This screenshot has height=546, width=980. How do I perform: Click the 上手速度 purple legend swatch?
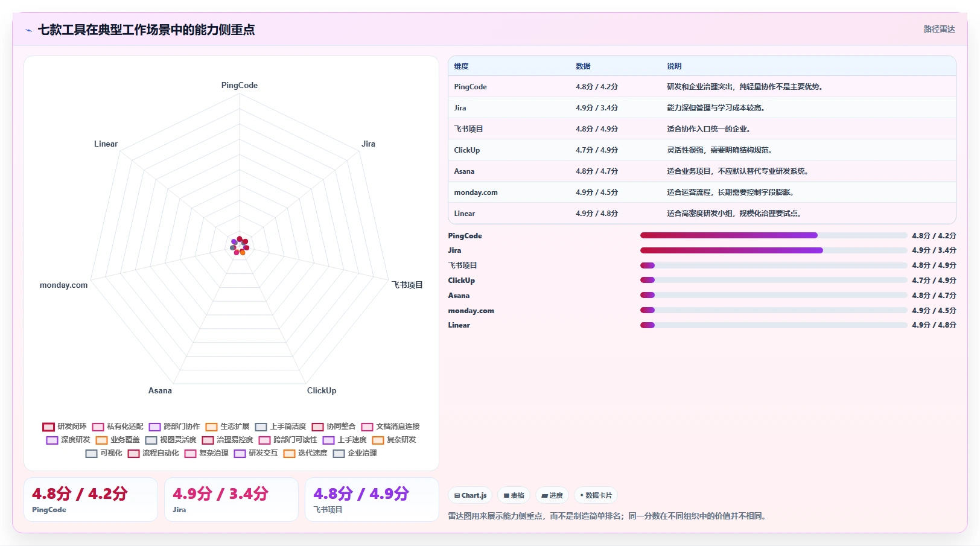click(x=328, y=440)
